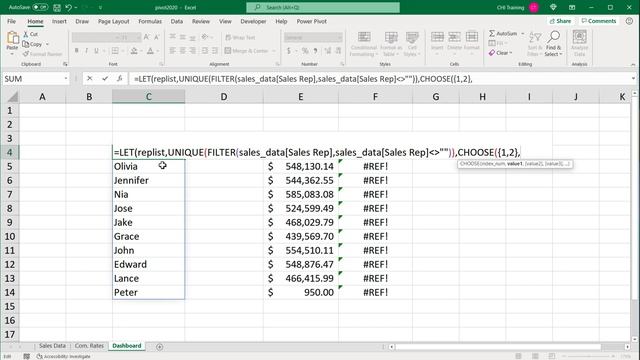Switch to the Formulas ribbon tab
Image resolution: width=640 pixels, height=360 pixels.
[150, 21]
